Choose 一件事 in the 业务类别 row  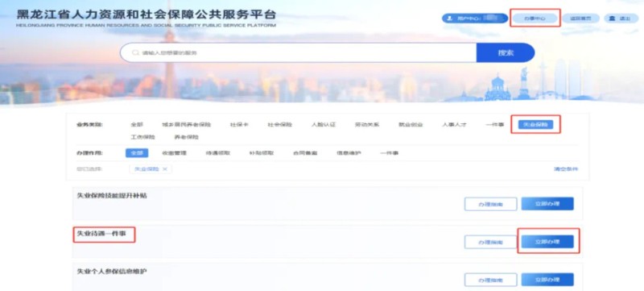pos(495,124)
